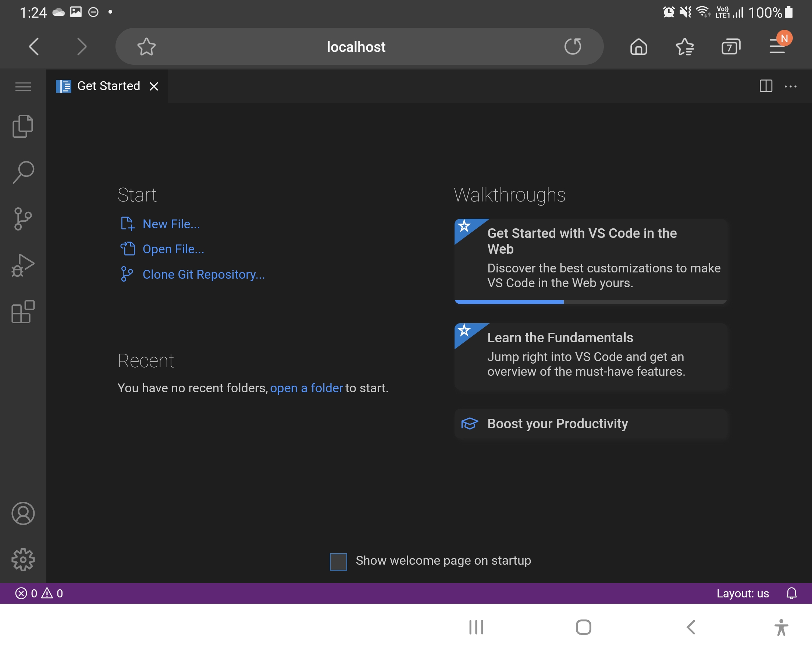
Task: Open the browser bookmarks list
Action: [685, 47]
